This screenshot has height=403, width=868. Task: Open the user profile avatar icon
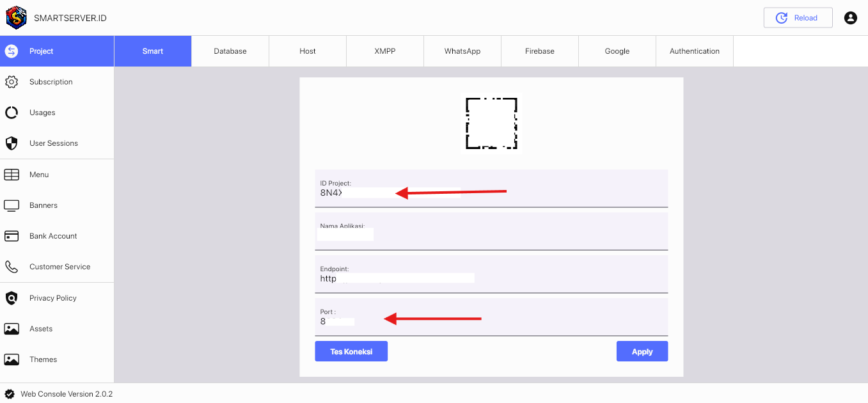[x=850, y=18]
